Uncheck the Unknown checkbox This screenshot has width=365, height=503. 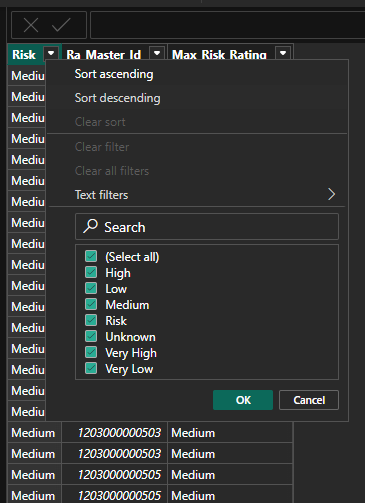(91, 336)
